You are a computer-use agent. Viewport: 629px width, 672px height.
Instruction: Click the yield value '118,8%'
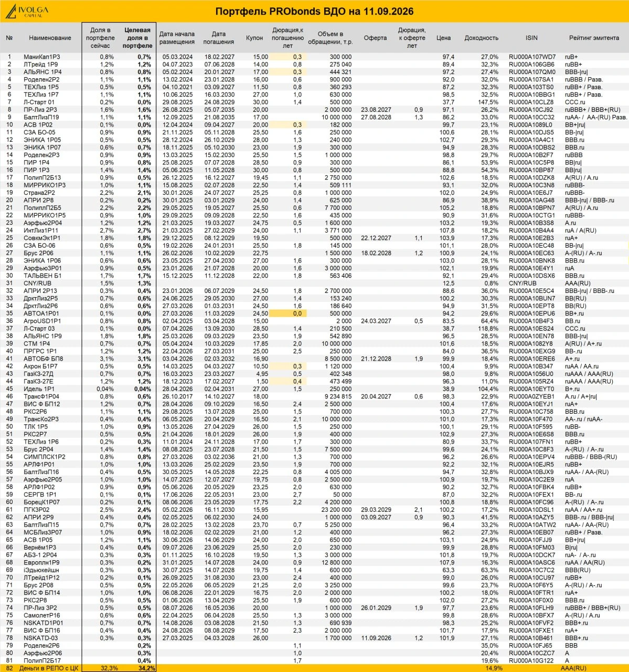pyautogui.click(x=488, y=329)
